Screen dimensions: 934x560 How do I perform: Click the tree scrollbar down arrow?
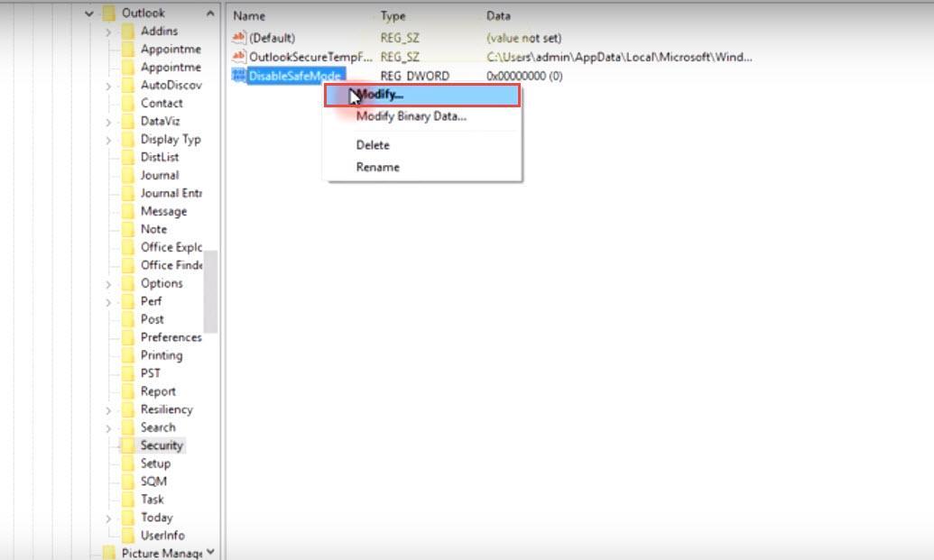coord(210,552)
